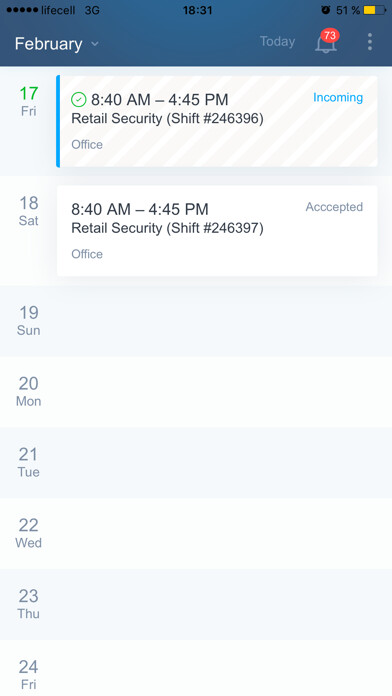This screenshot has width=392, height=696.
Task: Open the February month selector label
Action: point(48,44)
